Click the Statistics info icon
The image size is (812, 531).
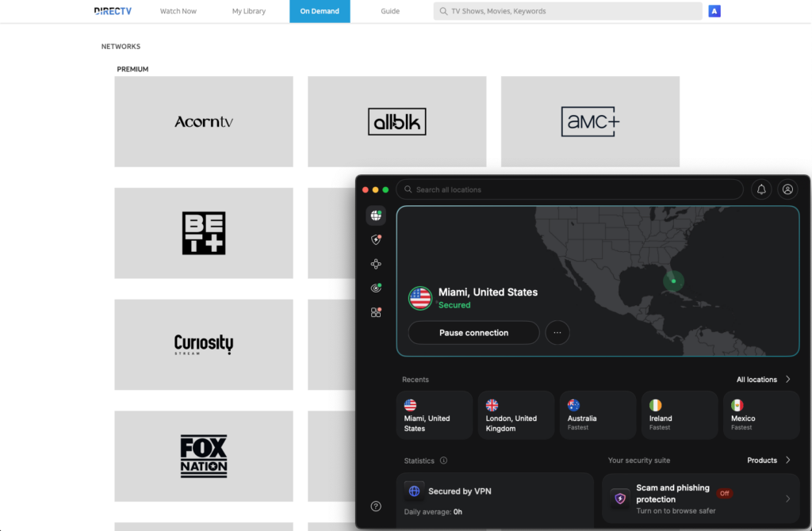(444, 460)
